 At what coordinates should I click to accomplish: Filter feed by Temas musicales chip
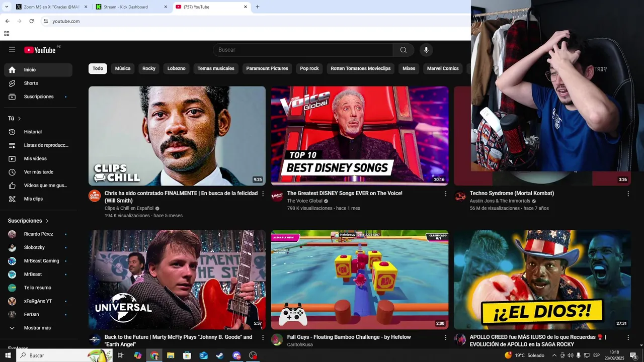click(x=216, y=68)
